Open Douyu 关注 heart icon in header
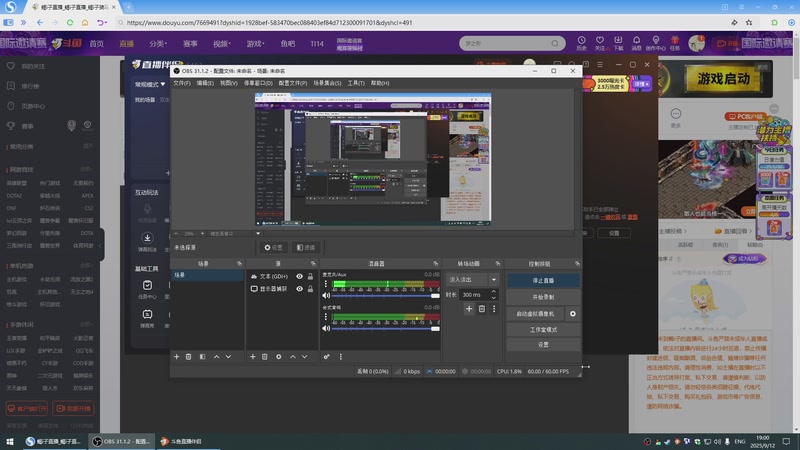Screen dimensions: 800x450 (600, 43)
